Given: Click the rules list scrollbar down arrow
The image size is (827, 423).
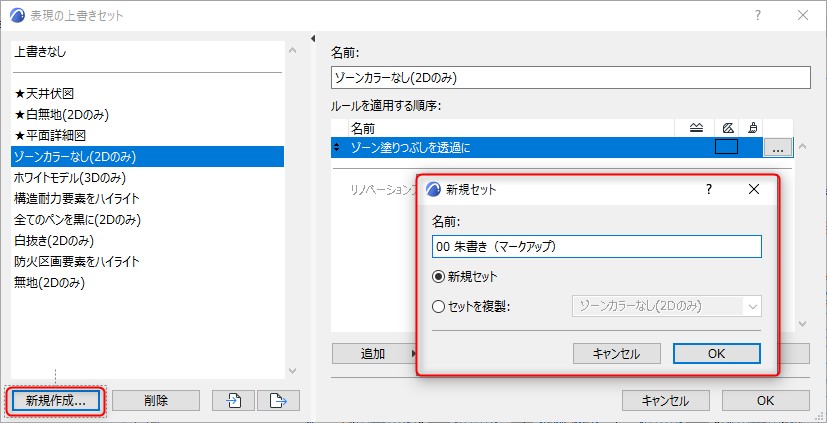Looking at the screenshot, I should [x=802, y=323].
